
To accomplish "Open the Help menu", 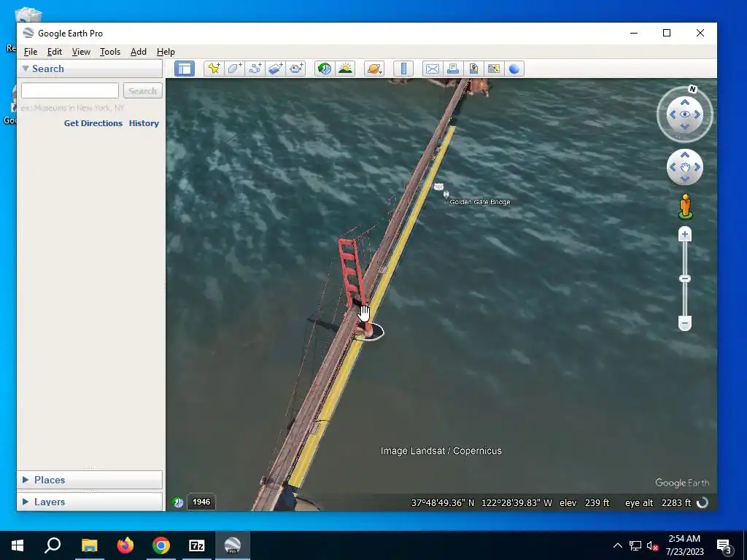I will pos(166,52).
